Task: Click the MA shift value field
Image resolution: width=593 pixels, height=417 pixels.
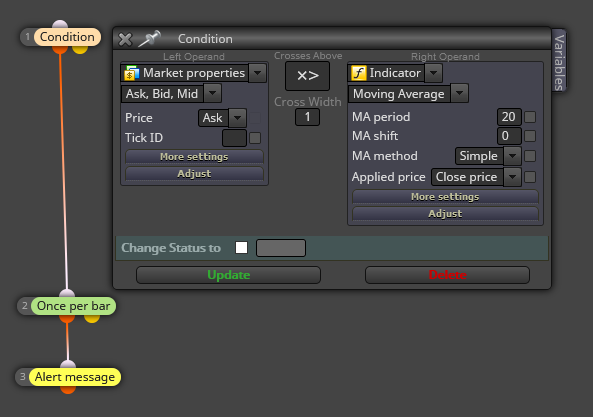Action: click(509, 136)
